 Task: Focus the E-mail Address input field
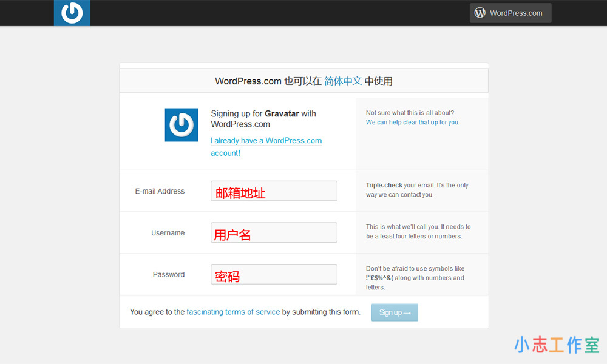click(x=274, y=191)
